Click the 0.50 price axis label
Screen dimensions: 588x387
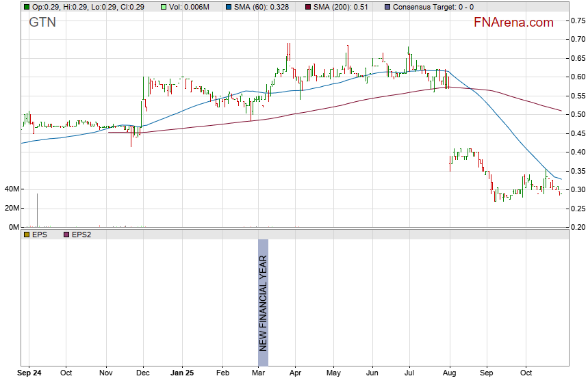point(578,114)
